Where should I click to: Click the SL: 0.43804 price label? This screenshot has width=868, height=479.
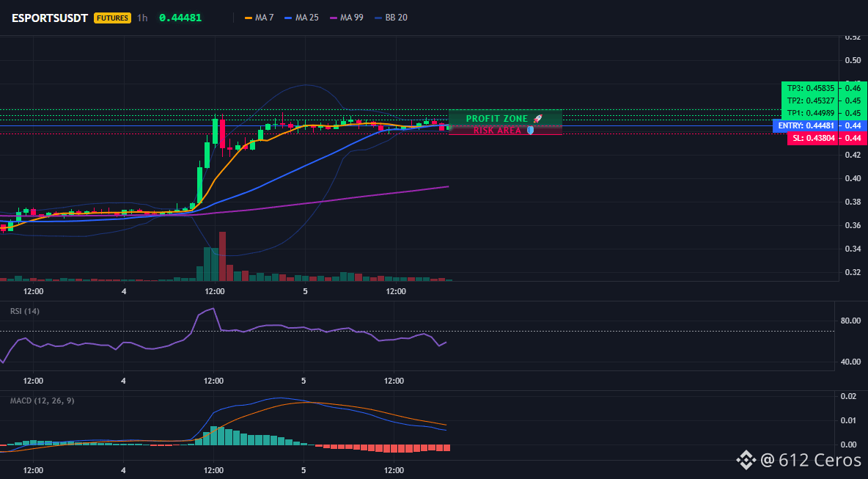(x=812, y=138)
